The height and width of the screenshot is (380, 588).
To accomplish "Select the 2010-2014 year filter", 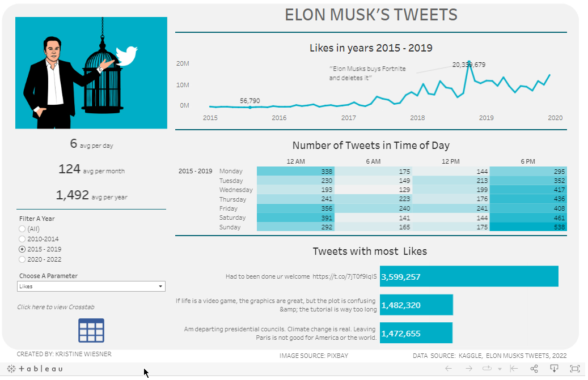I will [22, 239].
